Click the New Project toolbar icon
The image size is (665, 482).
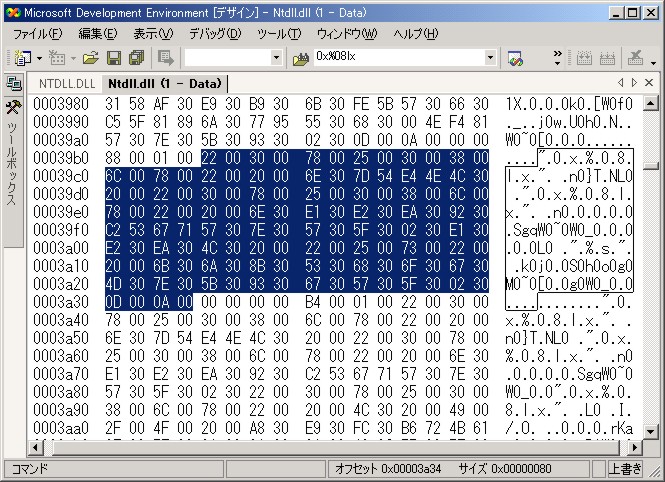22,58
